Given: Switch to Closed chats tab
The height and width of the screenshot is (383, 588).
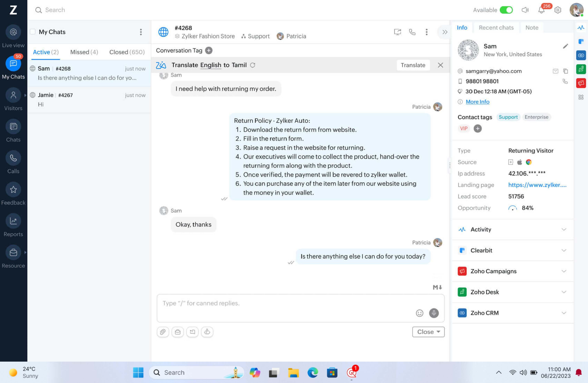Looking at the screenshot, I should pos(127,52).
